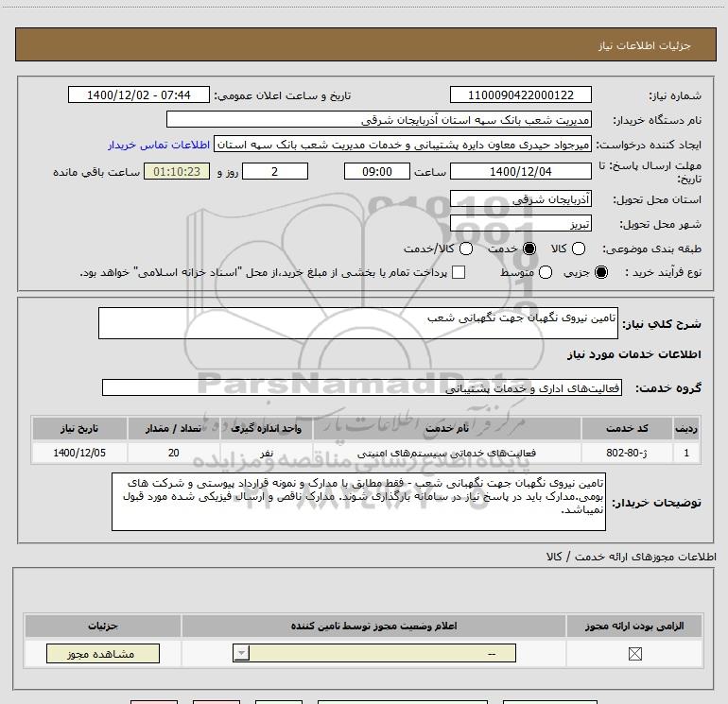The width and height of the screenshot is (728, 704).
Task: Click the buyer organization name field
Action: (x=379, y=119)
